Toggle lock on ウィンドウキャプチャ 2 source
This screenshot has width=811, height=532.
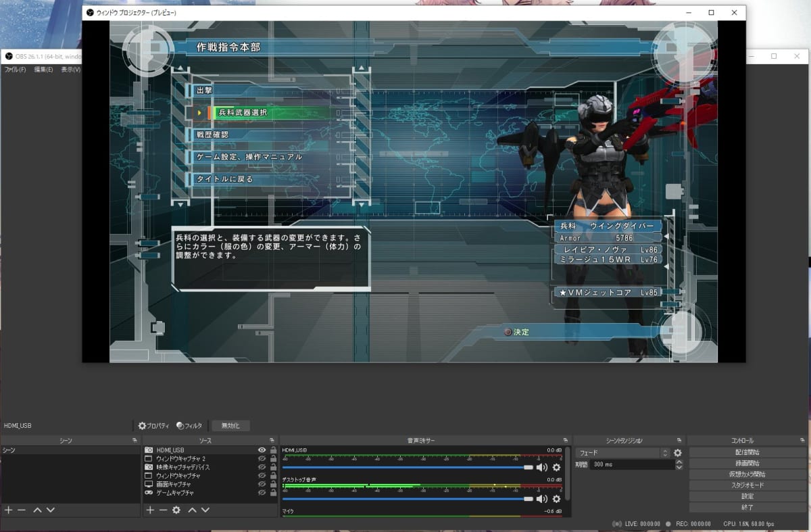coord(273,458)
